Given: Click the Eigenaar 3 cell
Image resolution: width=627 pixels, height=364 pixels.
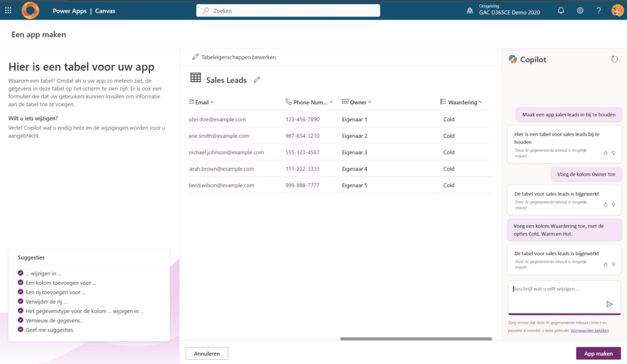Looking at the screenshot, I should [355, 152].
